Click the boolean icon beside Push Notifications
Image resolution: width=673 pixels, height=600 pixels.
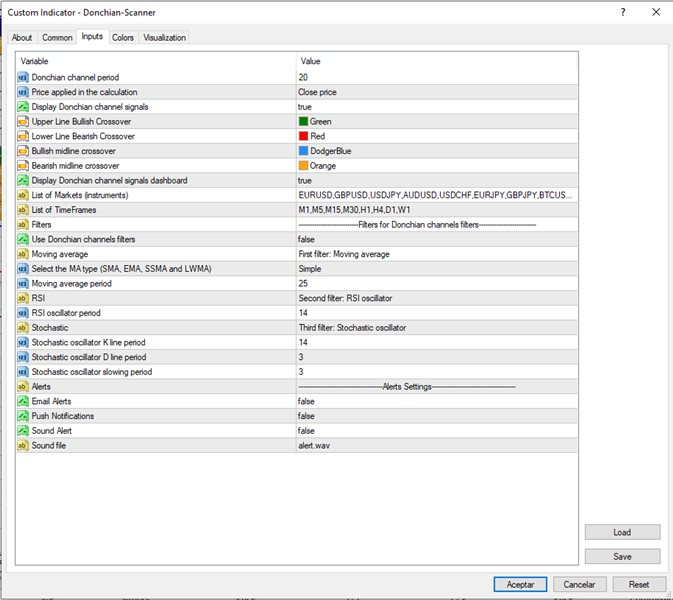point(23,416)
